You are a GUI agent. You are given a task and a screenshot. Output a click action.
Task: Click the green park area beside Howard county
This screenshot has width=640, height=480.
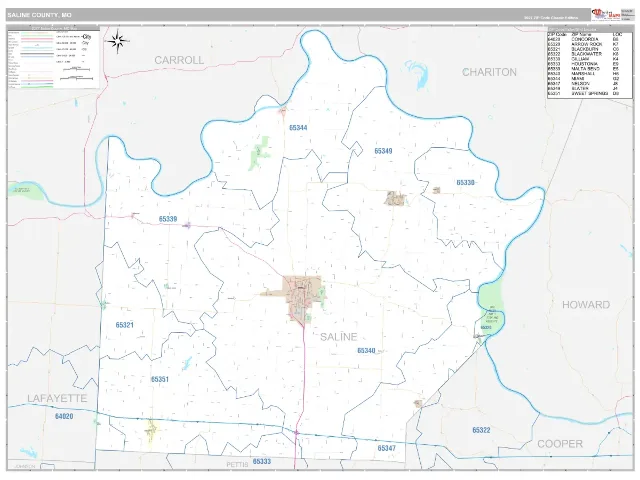491,309
